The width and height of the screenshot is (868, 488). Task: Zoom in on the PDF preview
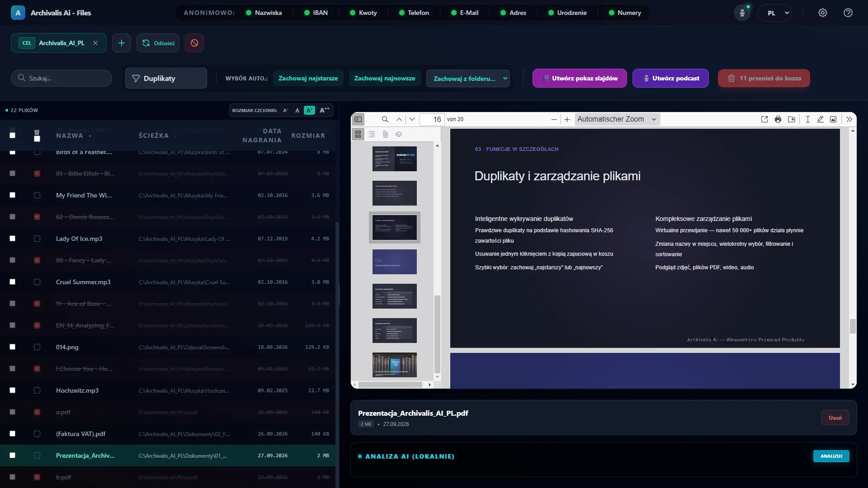click(567, 119)
